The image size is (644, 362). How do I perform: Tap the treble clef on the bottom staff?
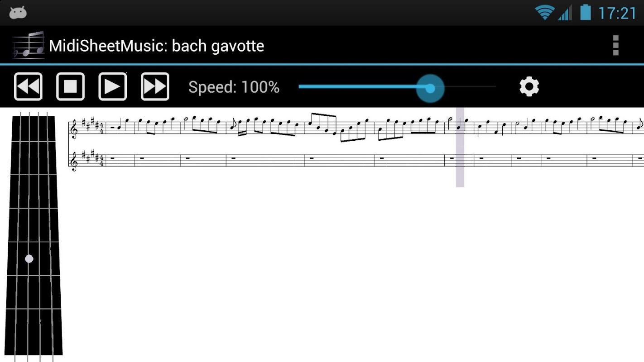(x=74, y=162)
